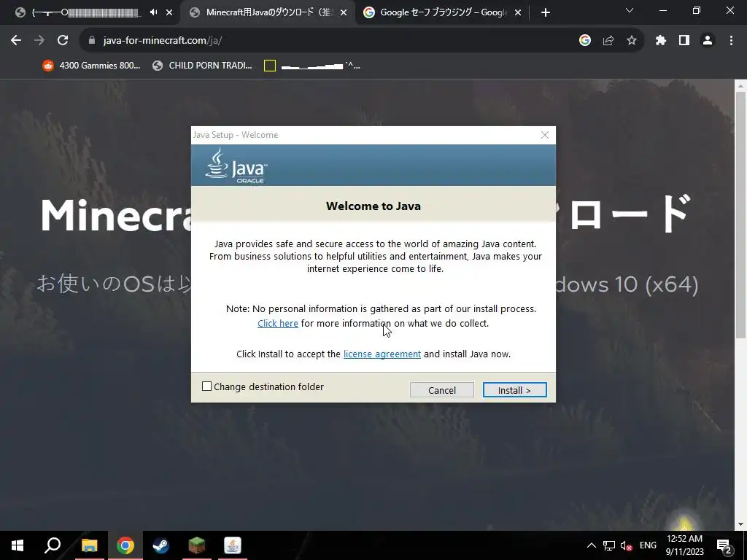Click the Google icon in address bar
747x560 pixels.
click(x=585, y=41)
